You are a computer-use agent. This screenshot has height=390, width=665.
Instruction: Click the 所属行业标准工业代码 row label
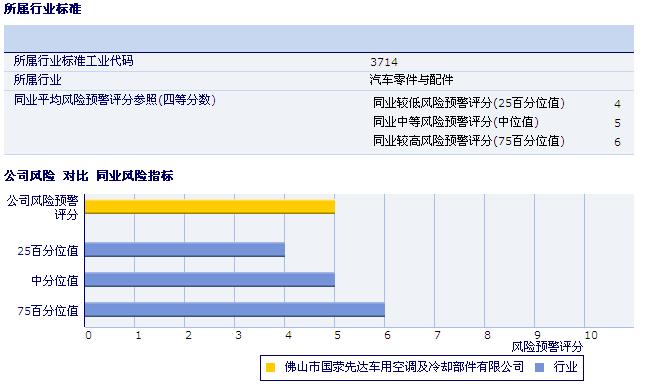tap(73, 61)
